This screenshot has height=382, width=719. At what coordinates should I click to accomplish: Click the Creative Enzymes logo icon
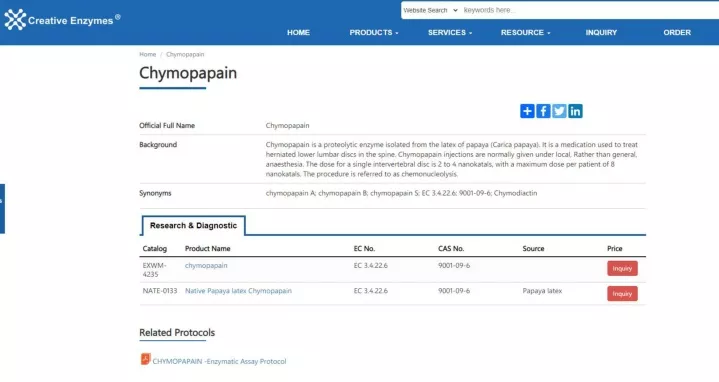(15, 20)
